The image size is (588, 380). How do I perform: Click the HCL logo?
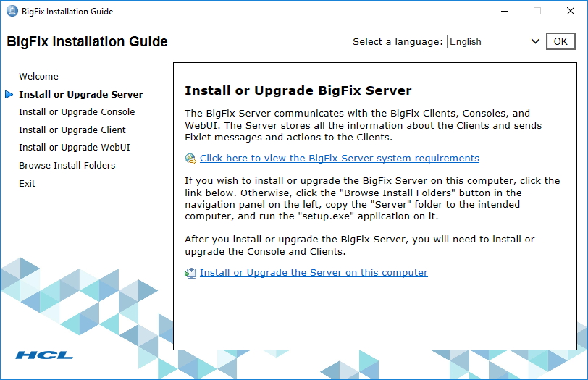pos(43,355)
